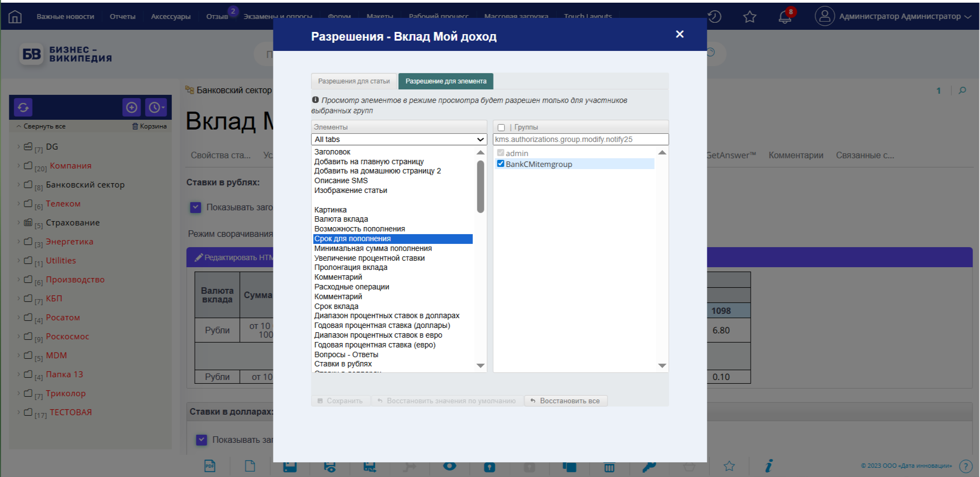Open the All tabs dropdown
The image size is (980, 477).
(x=399, y=139)
